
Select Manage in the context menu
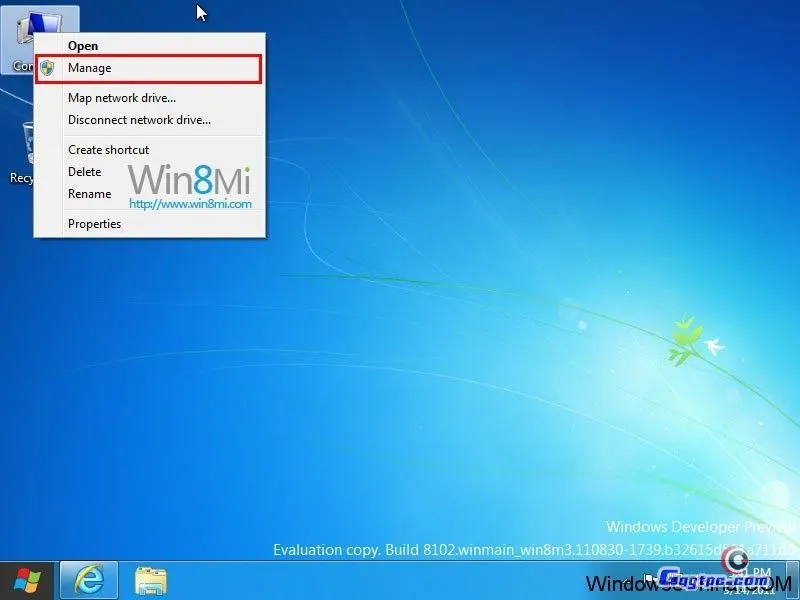89,68
